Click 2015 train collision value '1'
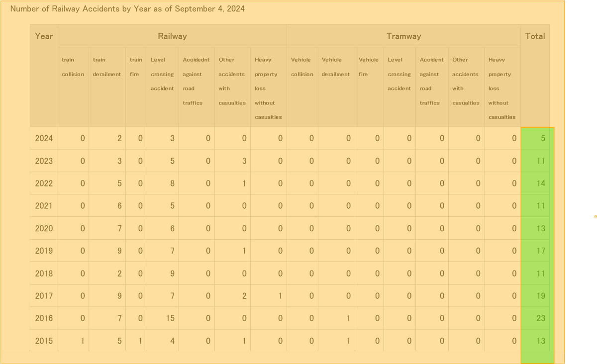597x364 pixels. 83,341
